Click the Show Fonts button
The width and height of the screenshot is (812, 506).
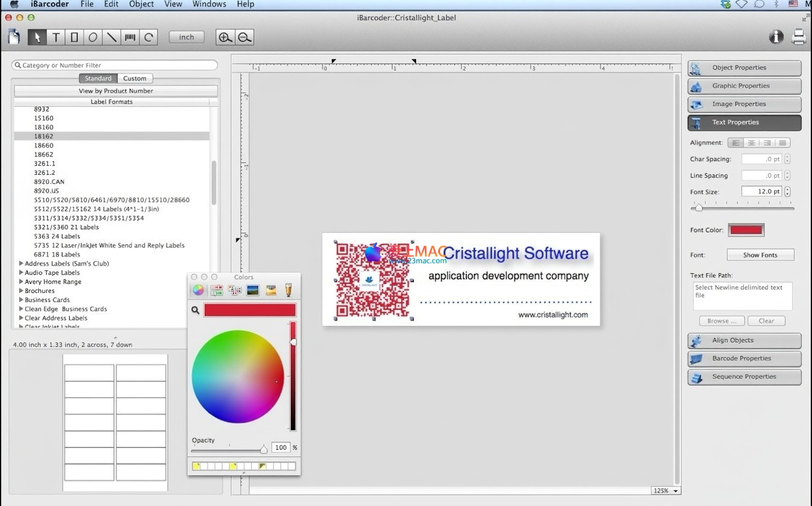point(760,255)
